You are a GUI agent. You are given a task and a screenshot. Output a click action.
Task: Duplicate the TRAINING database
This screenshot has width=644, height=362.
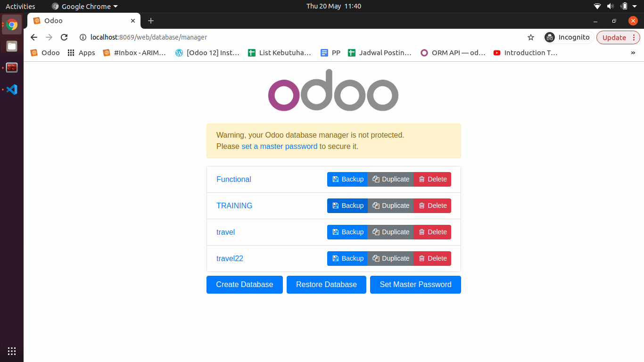[390, 206]
